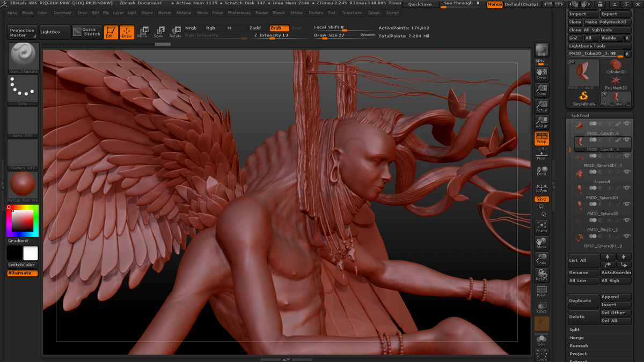
Task: Open the Texture Off selector
Action: (23, 154)
